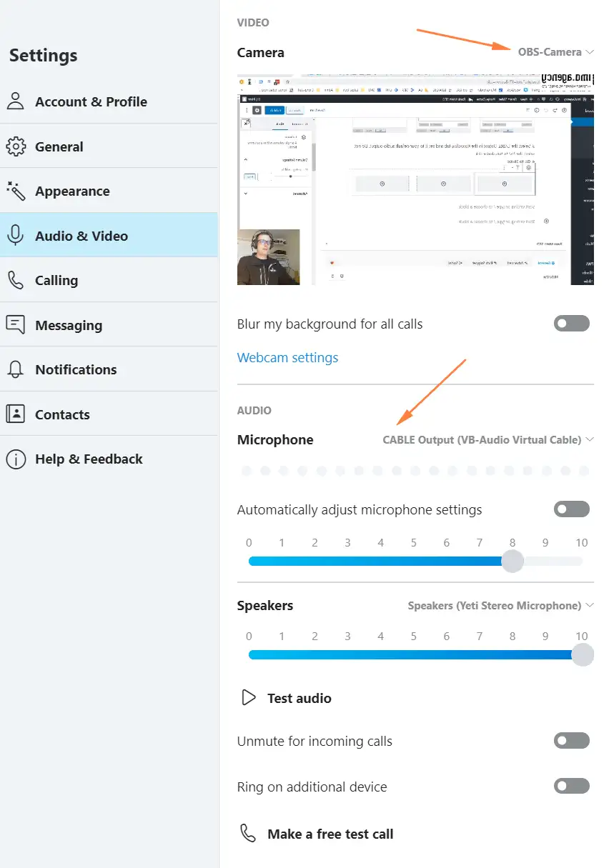Click the Help & Feedback info icon
The width and height of the screenshot is (609, 868).
pyautogui.click(x=15, y=459)
